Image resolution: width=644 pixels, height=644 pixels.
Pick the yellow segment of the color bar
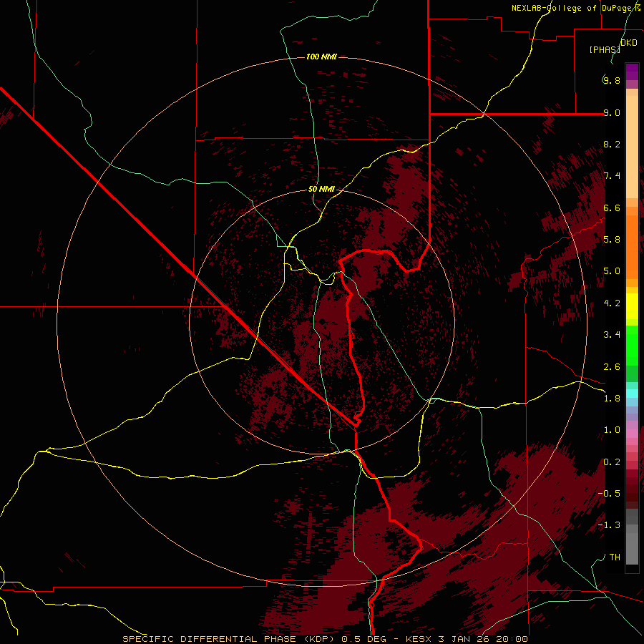(x=632, y=306)
